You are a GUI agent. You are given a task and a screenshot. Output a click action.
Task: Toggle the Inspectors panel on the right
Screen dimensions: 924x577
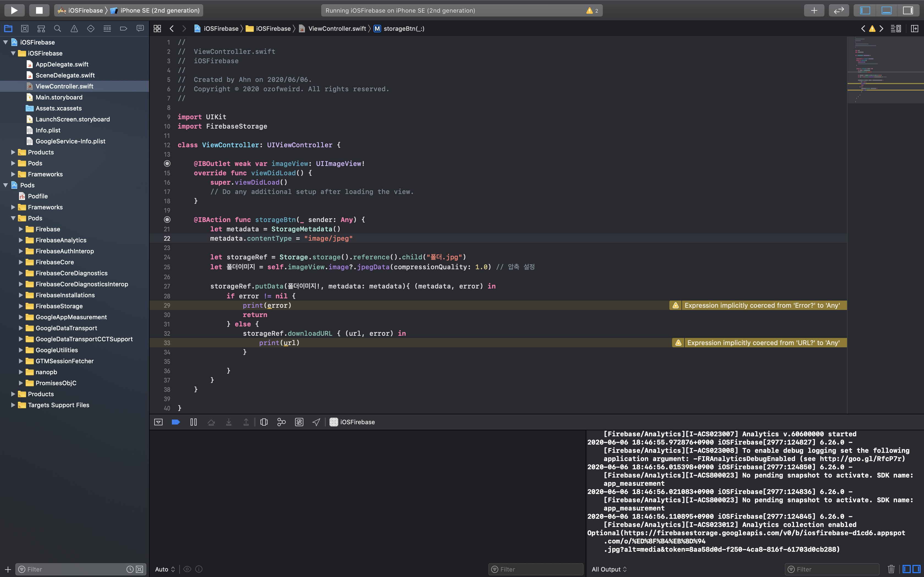pos(908,10)
